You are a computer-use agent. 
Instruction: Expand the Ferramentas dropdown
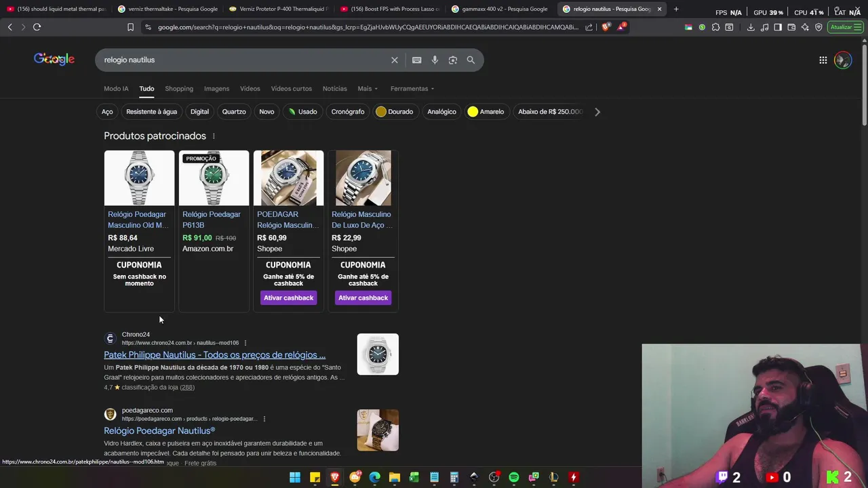[412, 89]
